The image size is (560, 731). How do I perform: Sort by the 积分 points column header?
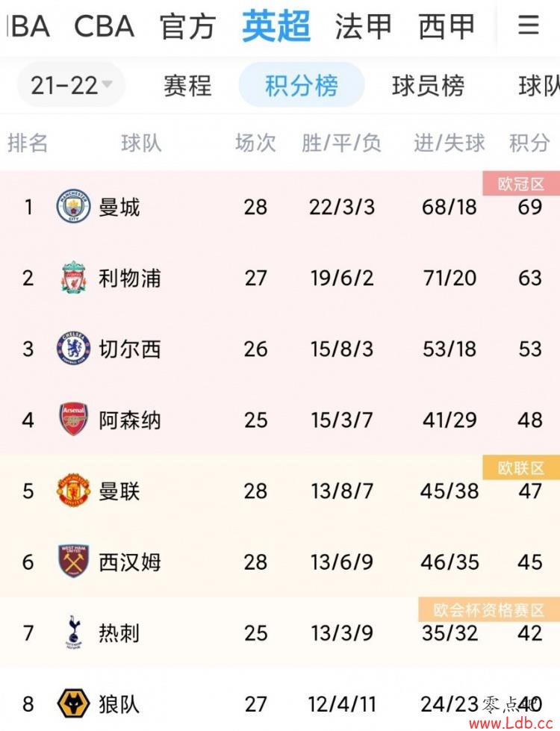pyautogui.click(x=529, y=143)
